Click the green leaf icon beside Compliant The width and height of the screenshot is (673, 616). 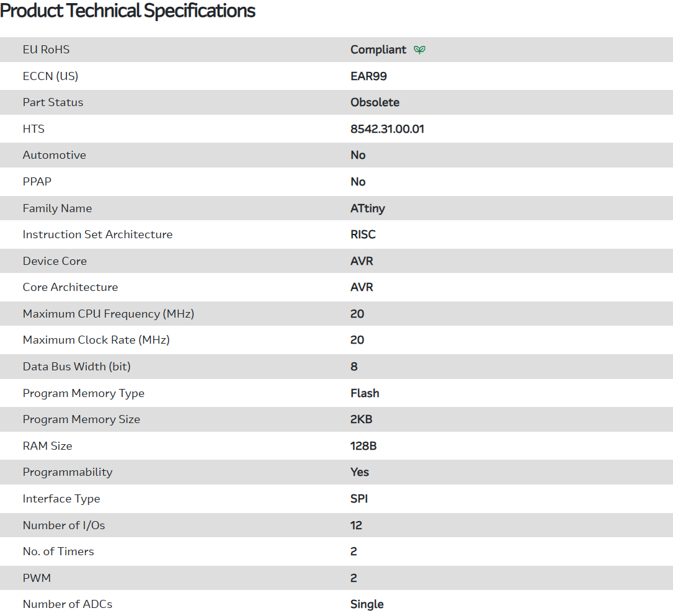pos(420,50)
